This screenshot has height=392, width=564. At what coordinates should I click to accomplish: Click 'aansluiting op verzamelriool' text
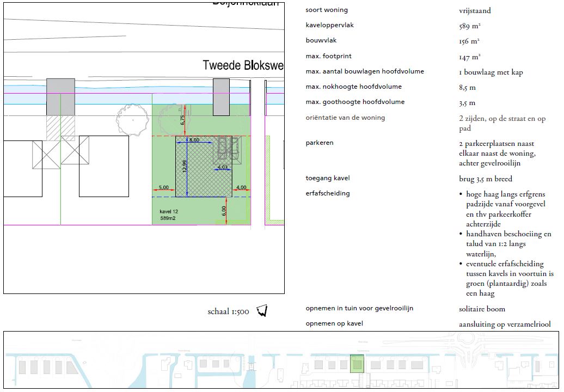tap(505, 324)
